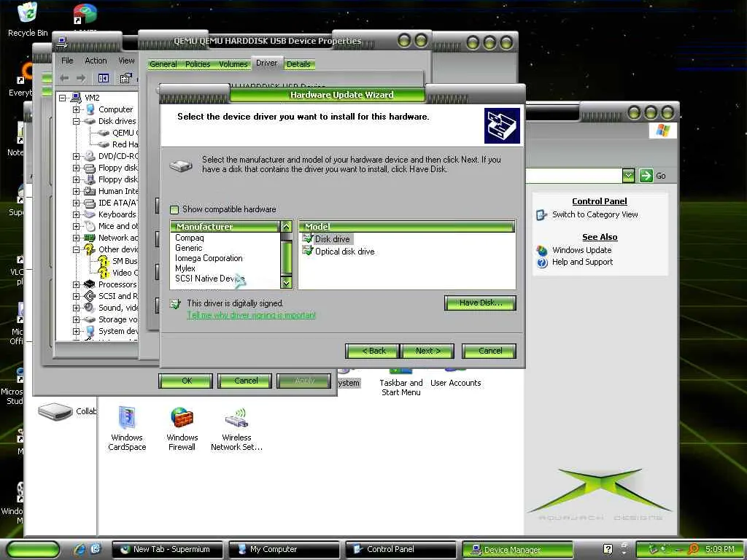Choose Iomega Corporation manufacturer
The height and width of the screenshot is (560, 747).
click(209, 258)
